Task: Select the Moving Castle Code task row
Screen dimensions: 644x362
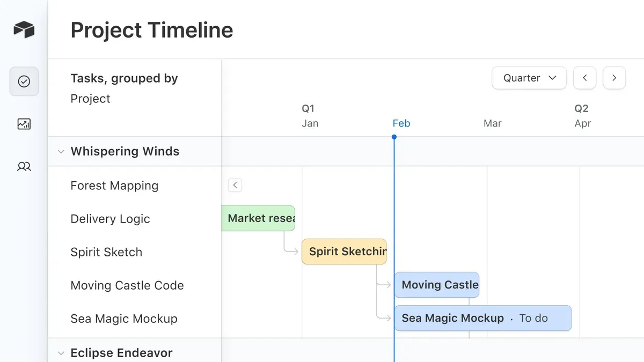Action: pos(135,285)
